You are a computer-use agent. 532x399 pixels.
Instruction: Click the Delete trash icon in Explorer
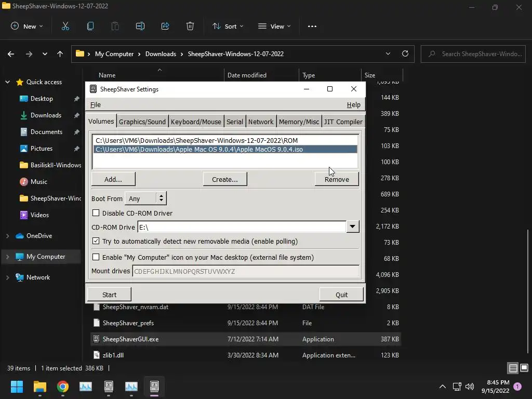[x=190, y=26]
